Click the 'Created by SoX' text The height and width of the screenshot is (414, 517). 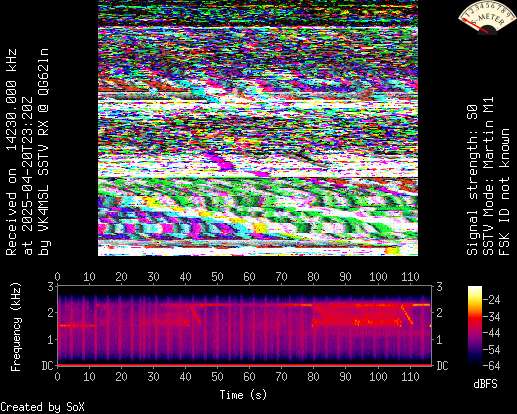(42, 407)
